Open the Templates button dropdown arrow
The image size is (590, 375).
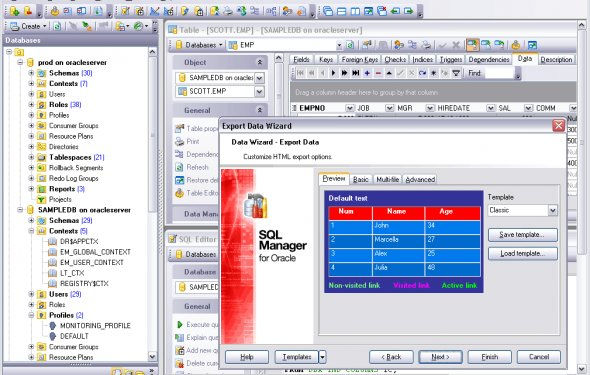322,357
